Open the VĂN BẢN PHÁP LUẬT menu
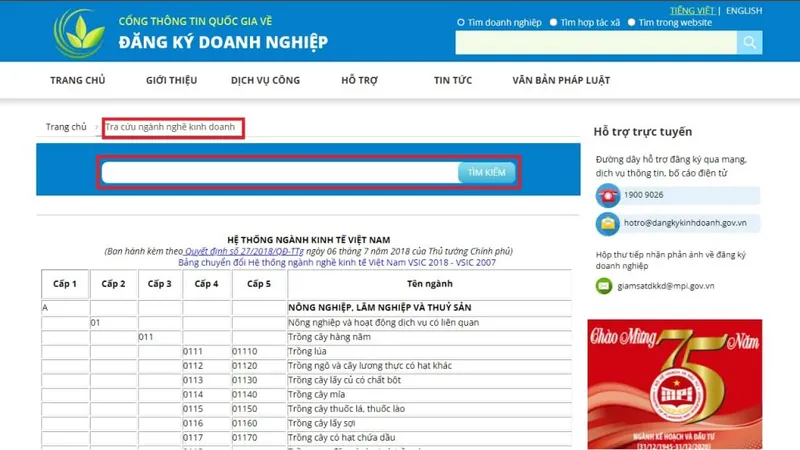This screenshot has height=450, width=800. click(561, 80)
